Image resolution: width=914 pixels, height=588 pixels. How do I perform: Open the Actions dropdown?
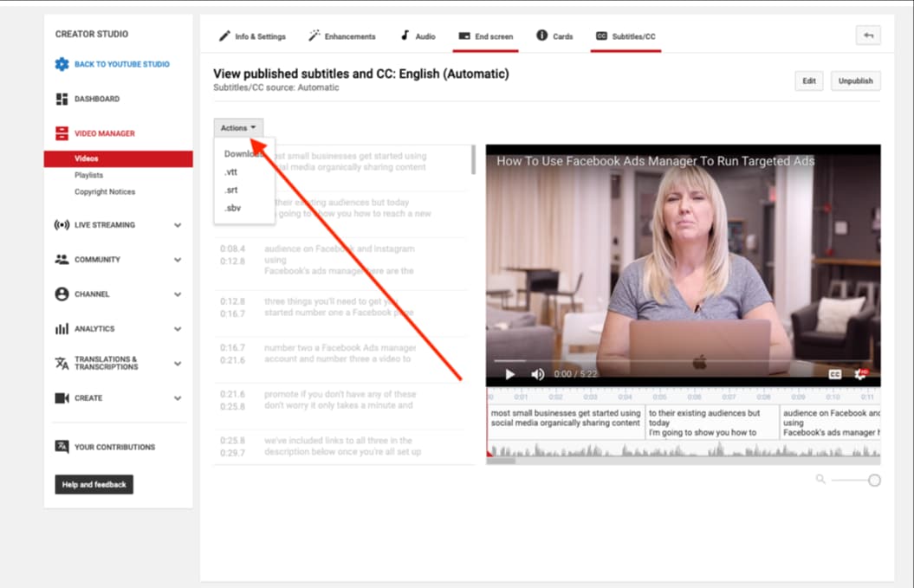pos(238,127)
